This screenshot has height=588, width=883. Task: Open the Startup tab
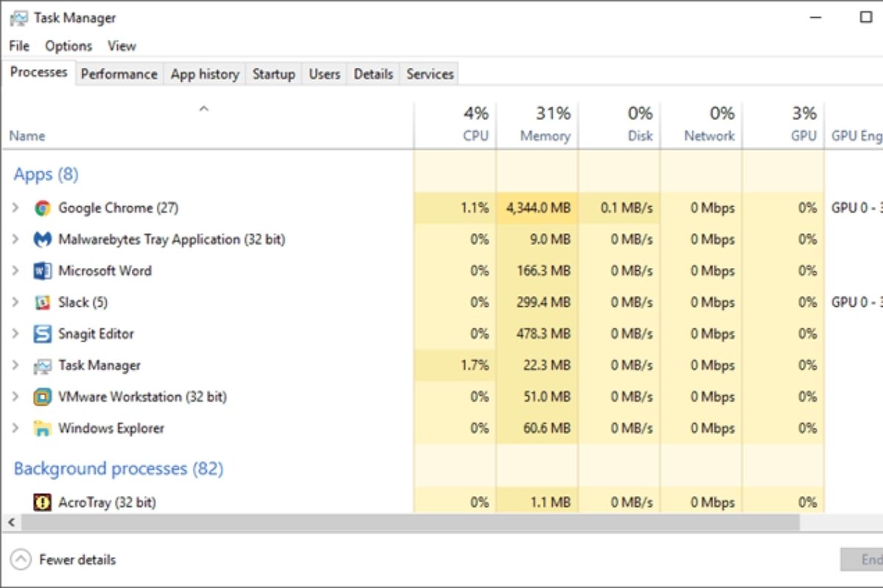pyautogui.click(x=273, y=73)
